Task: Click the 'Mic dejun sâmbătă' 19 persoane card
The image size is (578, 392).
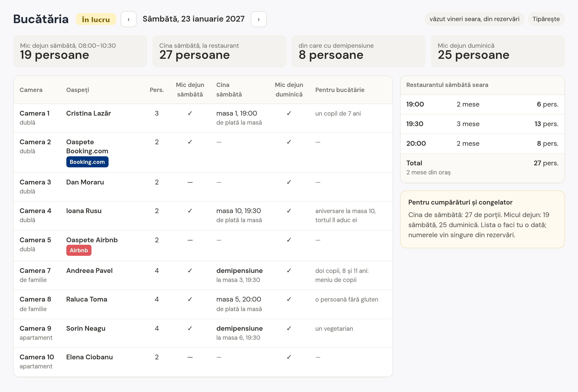Action: [80, 51]
